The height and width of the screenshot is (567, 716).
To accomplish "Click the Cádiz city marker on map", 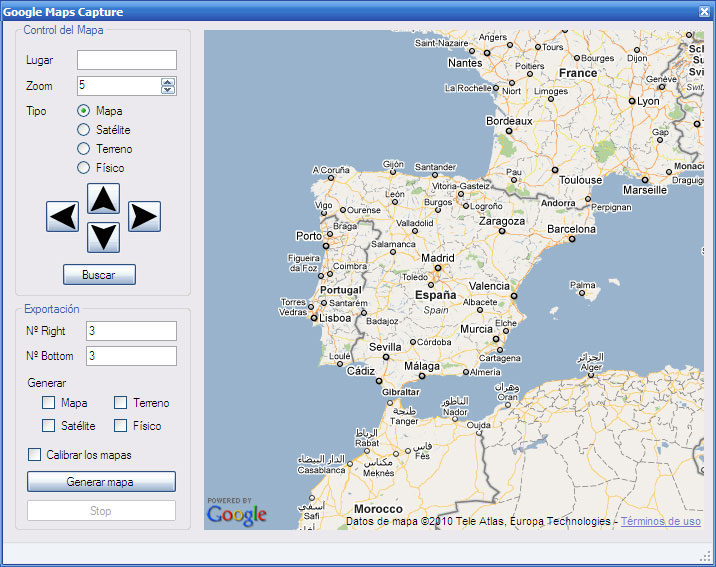I will pyautogui.click(x=379, y=381).
